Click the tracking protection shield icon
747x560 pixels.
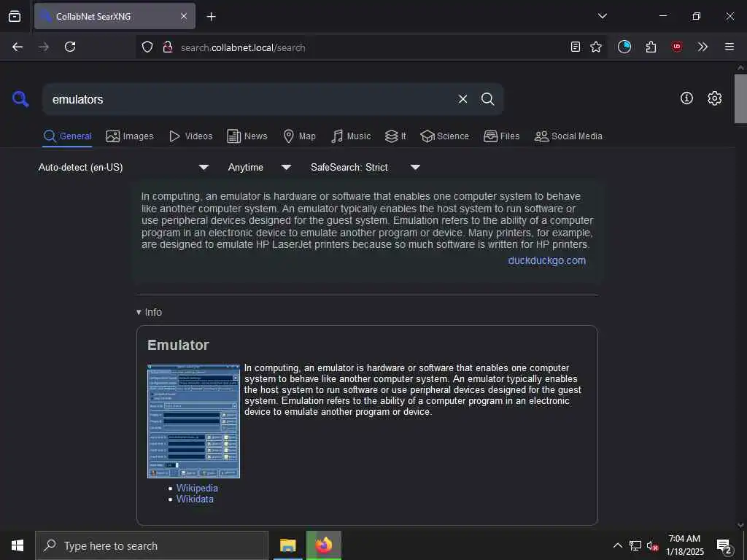[147, 47]
